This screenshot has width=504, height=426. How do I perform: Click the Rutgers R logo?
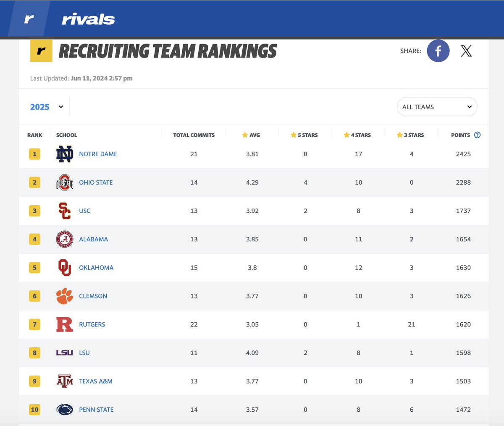[x=65, y=324]
